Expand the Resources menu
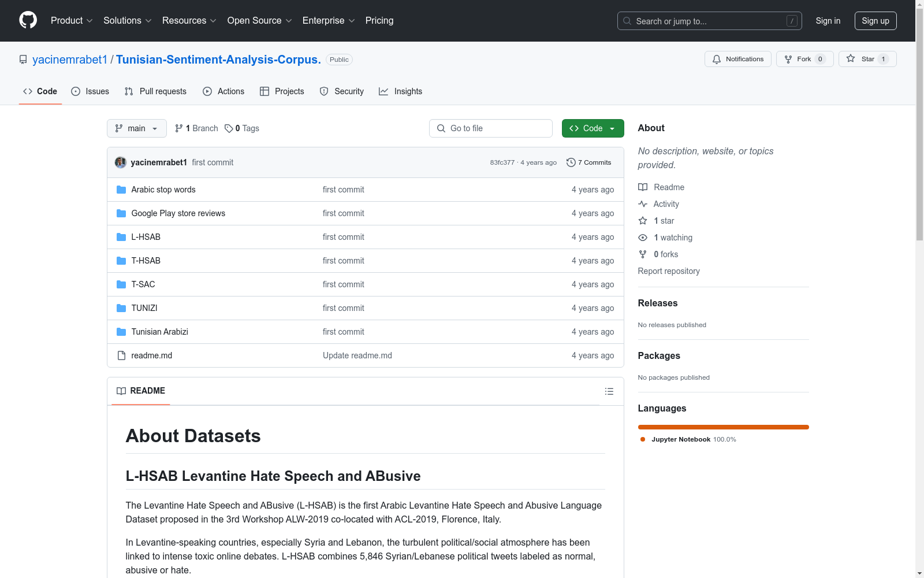 coord(189,20)
